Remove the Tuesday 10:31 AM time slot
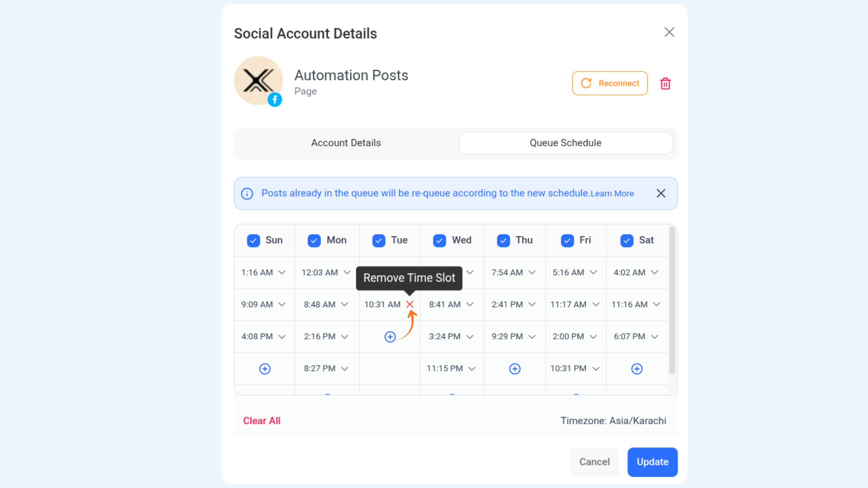This screenshot has height=488, width=868. pyautogui.click(x=410, y=305)
